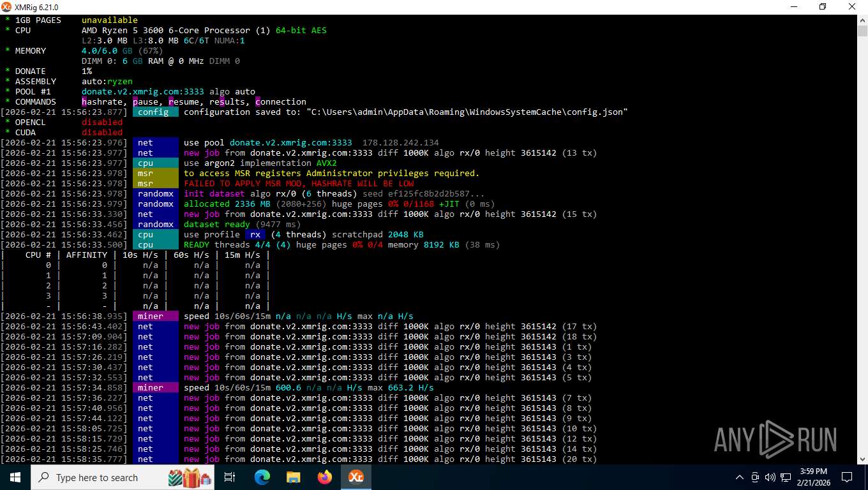Launch Firefox from the taskbar
868x490 pixels.
click(x=324, y=477)
